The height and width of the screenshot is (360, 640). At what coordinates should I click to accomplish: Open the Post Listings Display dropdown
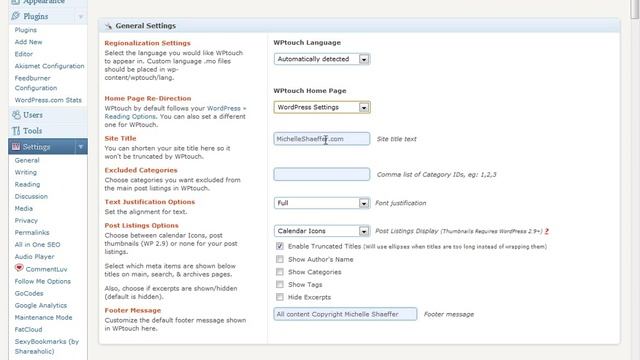tap(322, 231)
